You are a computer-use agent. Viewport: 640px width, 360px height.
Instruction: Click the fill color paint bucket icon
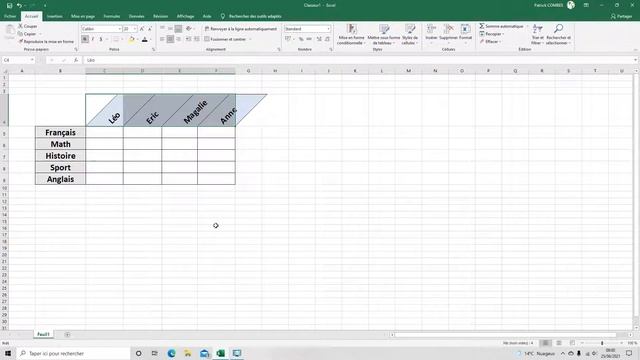click(x=131, y=39)
